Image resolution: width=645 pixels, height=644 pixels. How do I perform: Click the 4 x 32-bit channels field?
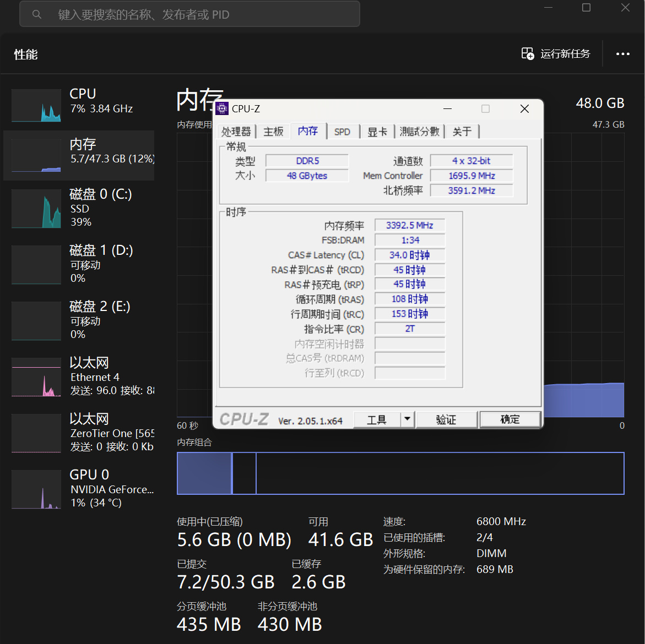(x=471, y=161)
